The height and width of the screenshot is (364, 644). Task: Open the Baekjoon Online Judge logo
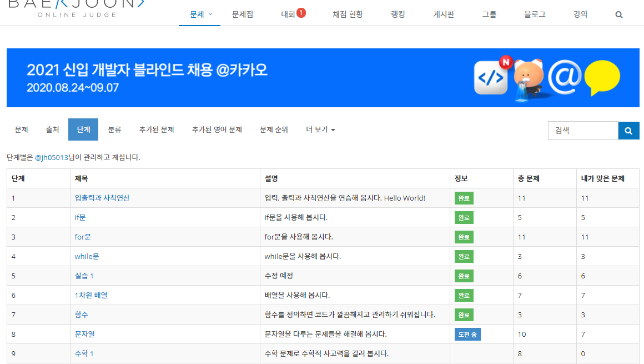pyautogui.click(x=76, y=9)
